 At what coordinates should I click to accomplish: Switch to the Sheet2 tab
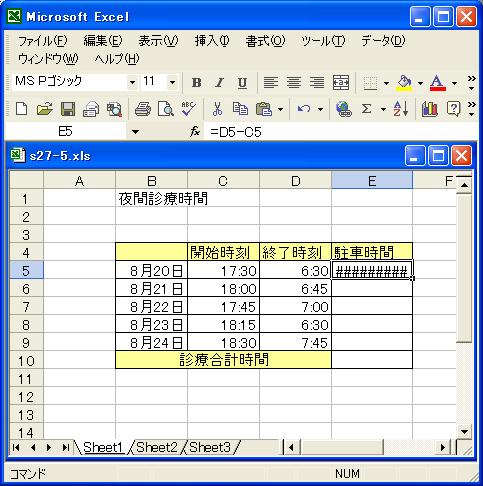(x=157, y=447)
